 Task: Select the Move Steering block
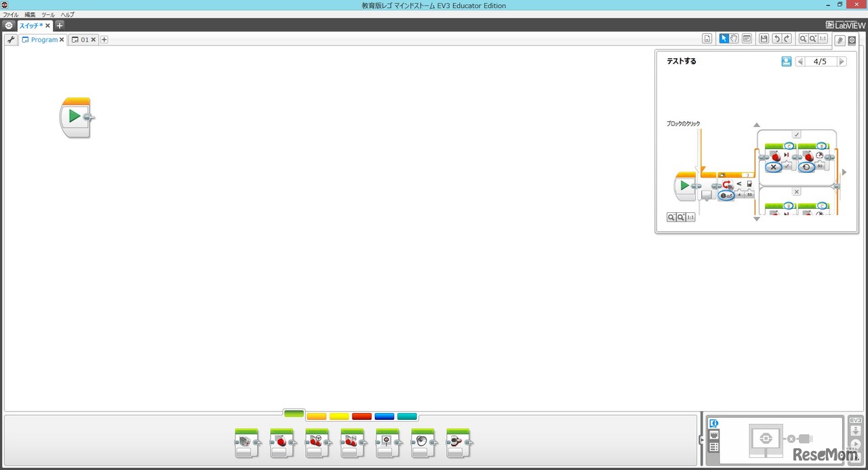click(x=317, y=442)
